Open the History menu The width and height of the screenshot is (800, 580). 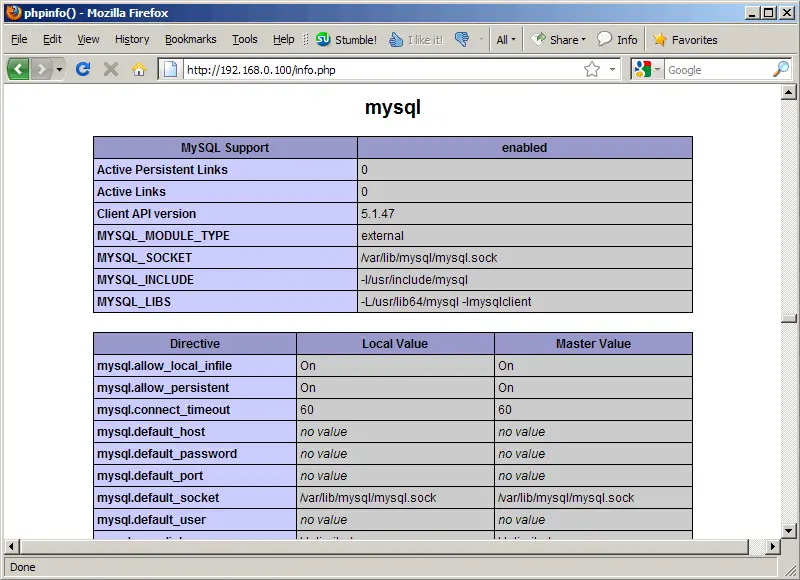click(x=132, y=39)
